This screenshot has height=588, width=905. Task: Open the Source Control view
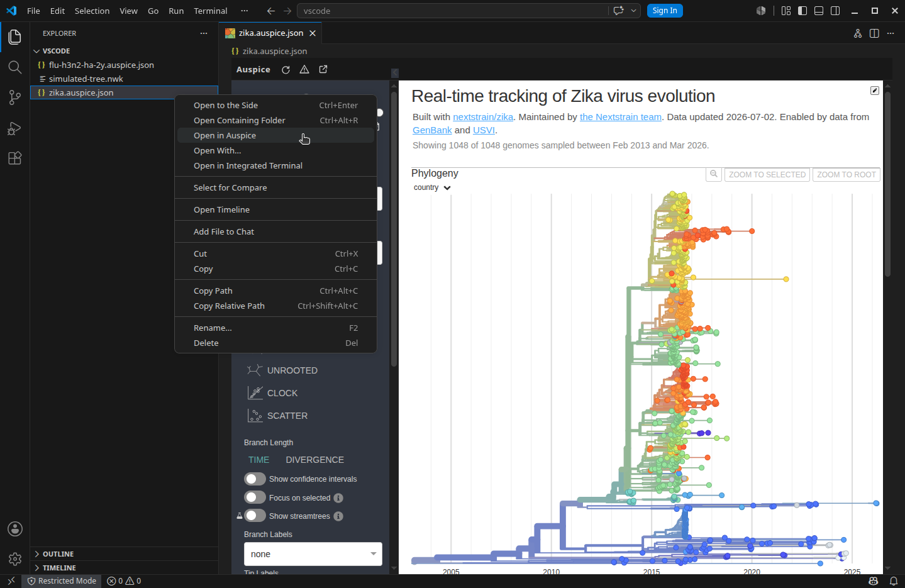point(14,97)
